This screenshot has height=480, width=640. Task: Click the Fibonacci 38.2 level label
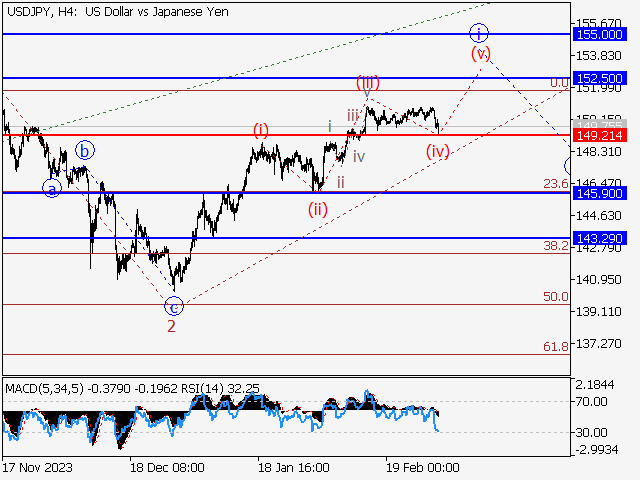pyautogui.click(x=556, y=245)
